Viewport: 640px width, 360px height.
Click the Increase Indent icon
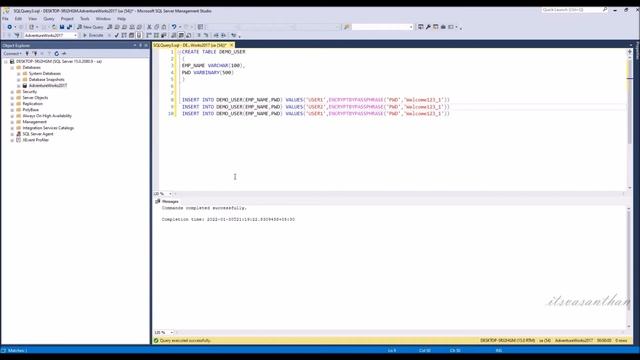(x=223, y=36)
